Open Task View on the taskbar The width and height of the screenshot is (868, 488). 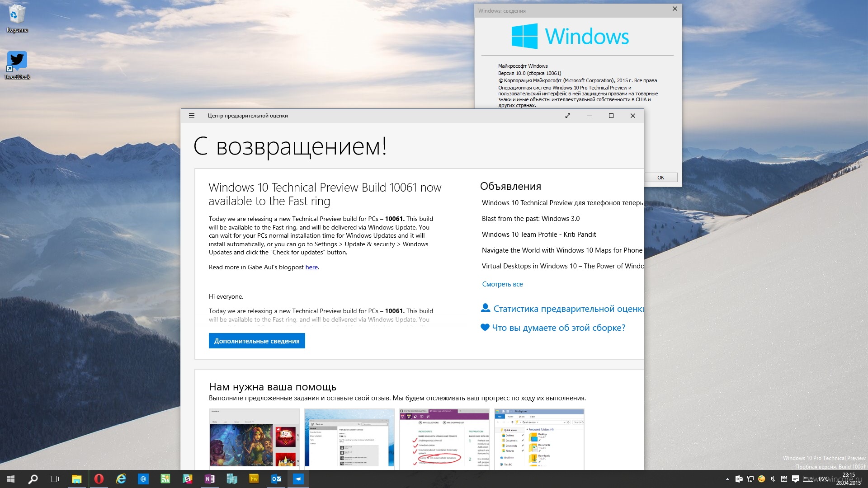[54, 479]
